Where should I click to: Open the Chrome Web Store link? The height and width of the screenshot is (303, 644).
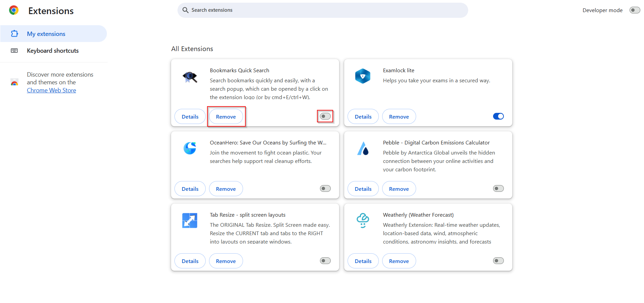point(51,90)
